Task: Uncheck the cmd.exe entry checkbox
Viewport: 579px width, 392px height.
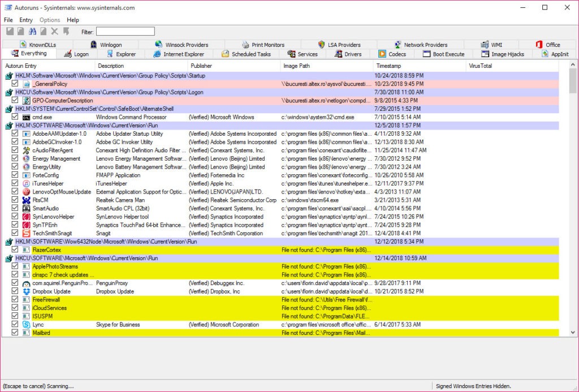Action: [15, 117]
